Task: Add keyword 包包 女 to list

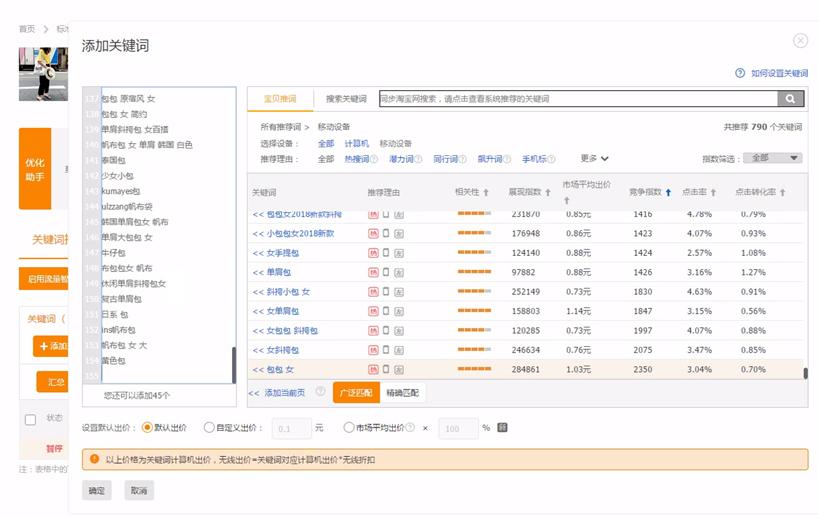Action: click(x=273, y=369)
